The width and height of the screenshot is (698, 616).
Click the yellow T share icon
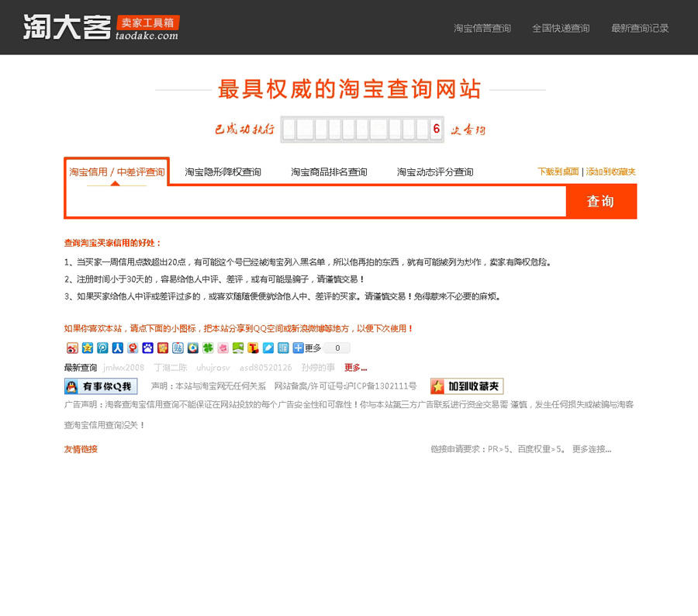point(254,348)
